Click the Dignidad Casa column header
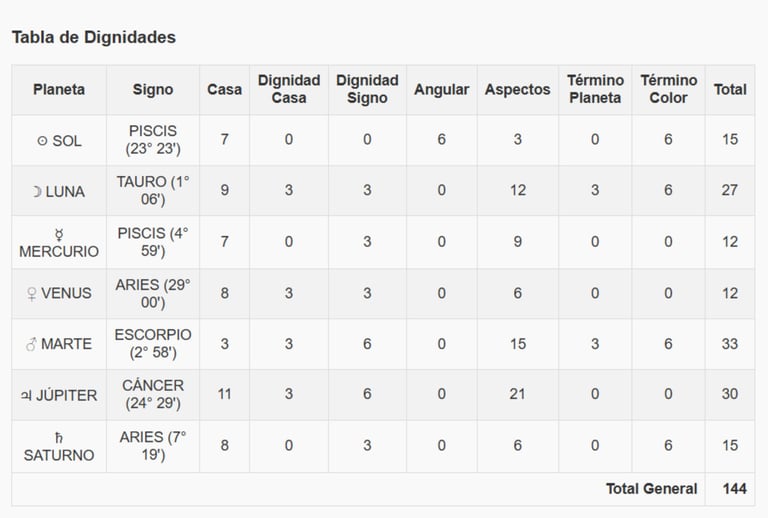The height and width of the screenshot is (518, 768). (289, 89)
